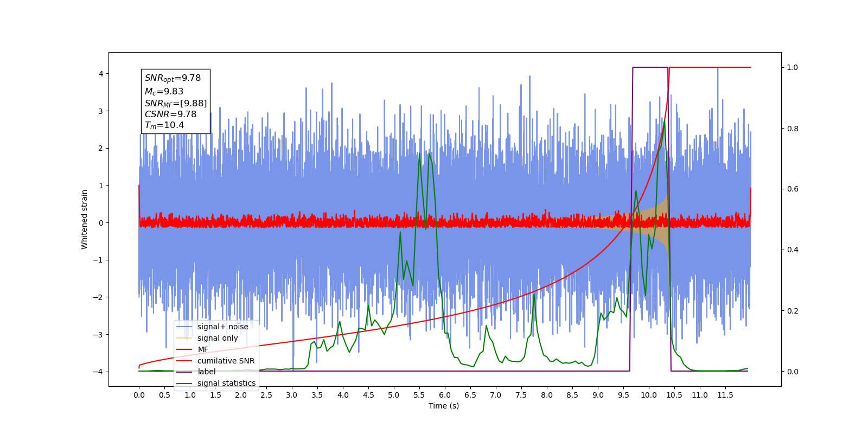Screen dimensions: 868x434
Task: Click the left y-axis tick label −4
Action: click(x=98, y=372)
